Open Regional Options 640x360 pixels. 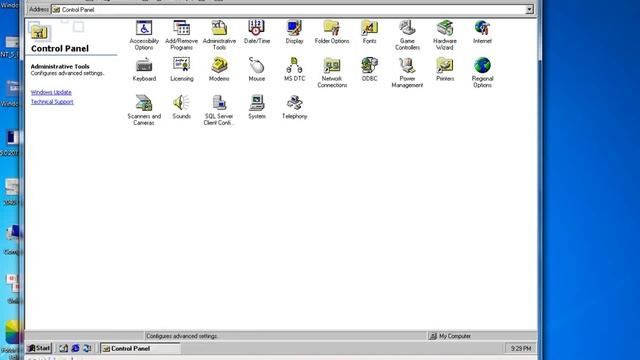(482, 73)
